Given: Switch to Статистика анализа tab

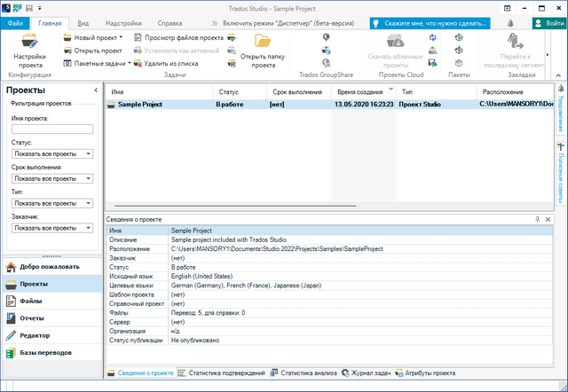Looking at the screenshot, I should coord(304,373).
